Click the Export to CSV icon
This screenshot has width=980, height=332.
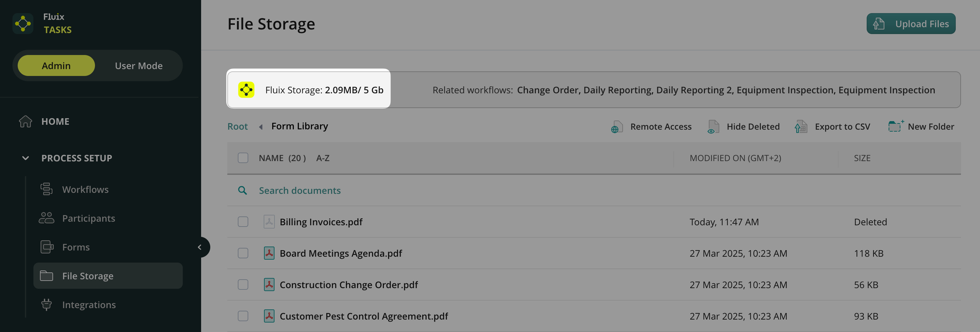tap(801, 127)
